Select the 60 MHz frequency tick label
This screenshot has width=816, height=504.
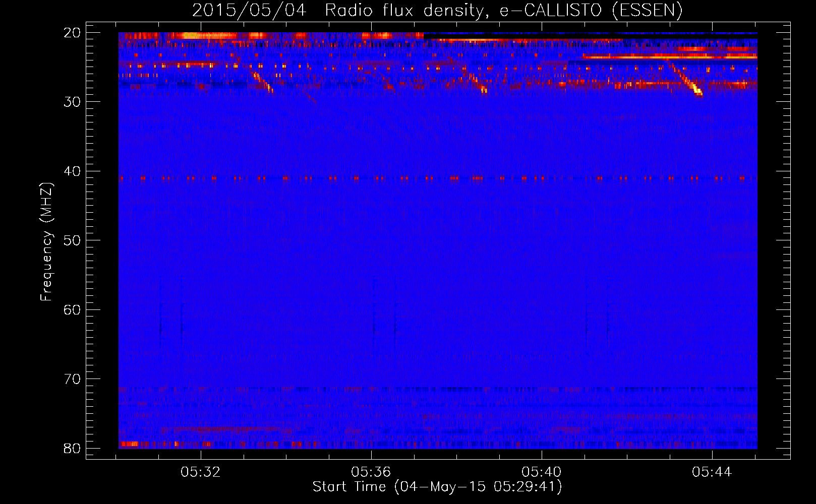pos(72,309)
